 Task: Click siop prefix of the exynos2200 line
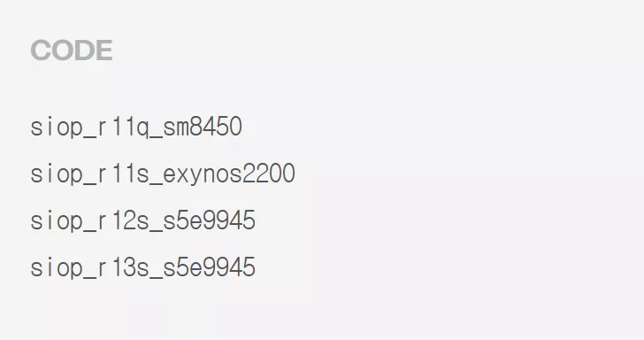tap(57, 174)
